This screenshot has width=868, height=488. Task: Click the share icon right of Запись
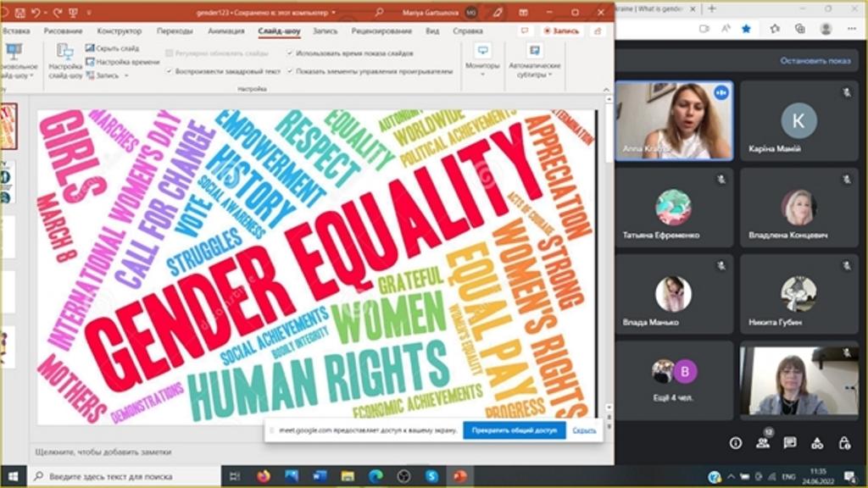tap(598, 31)
